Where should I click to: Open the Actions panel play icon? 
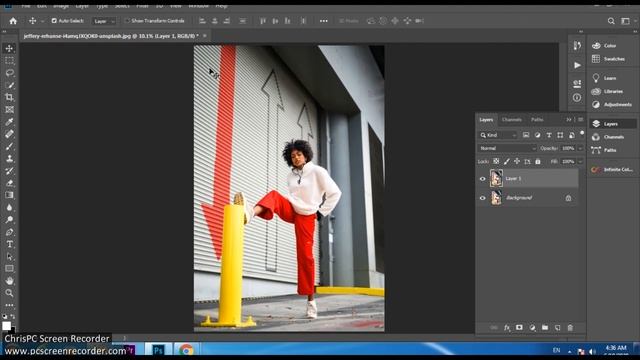pyautogui.click(x=577, y=65)
